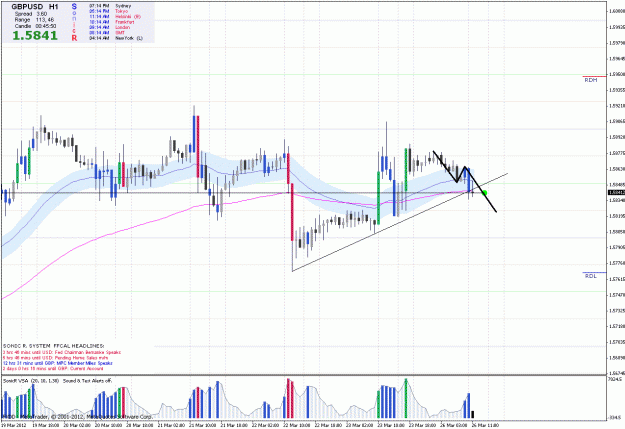Click the highlighted current price tag on axis

coord(616,193)
